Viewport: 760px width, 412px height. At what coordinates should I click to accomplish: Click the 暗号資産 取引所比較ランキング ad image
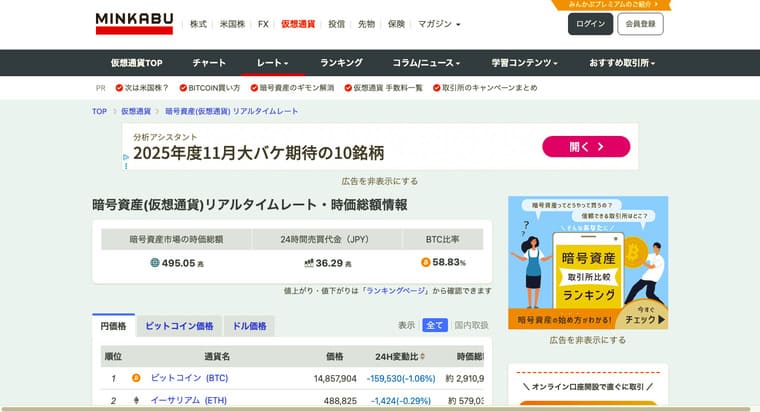[x=588, y=263]
